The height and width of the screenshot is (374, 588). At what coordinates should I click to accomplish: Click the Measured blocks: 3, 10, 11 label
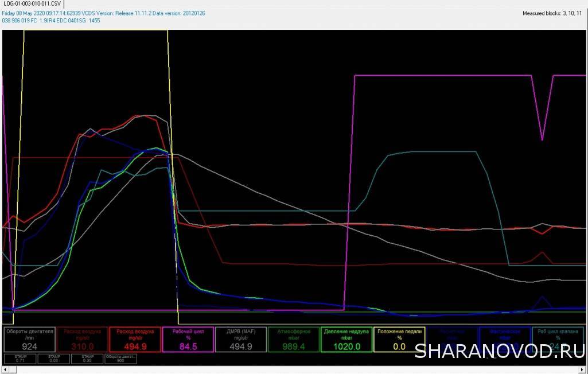[x=552, y=13]
